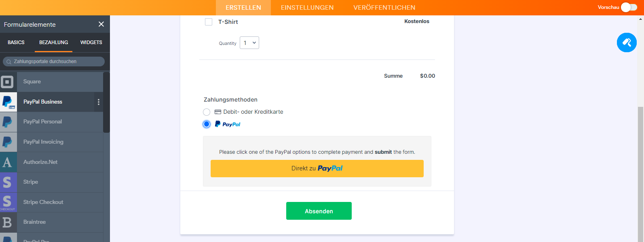
Task: Open the Quantity dropdown
Action: tap(249, 43)
